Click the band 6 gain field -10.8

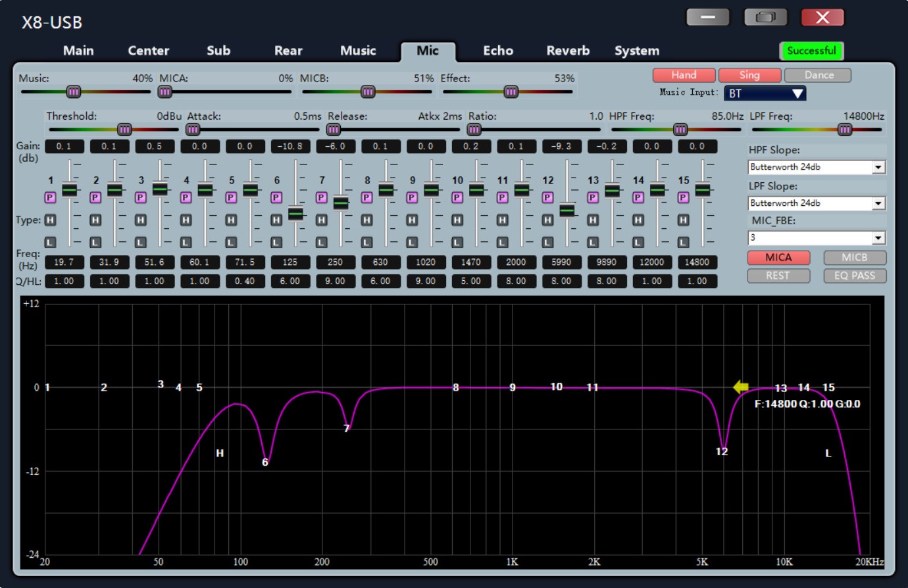point(290,146)
